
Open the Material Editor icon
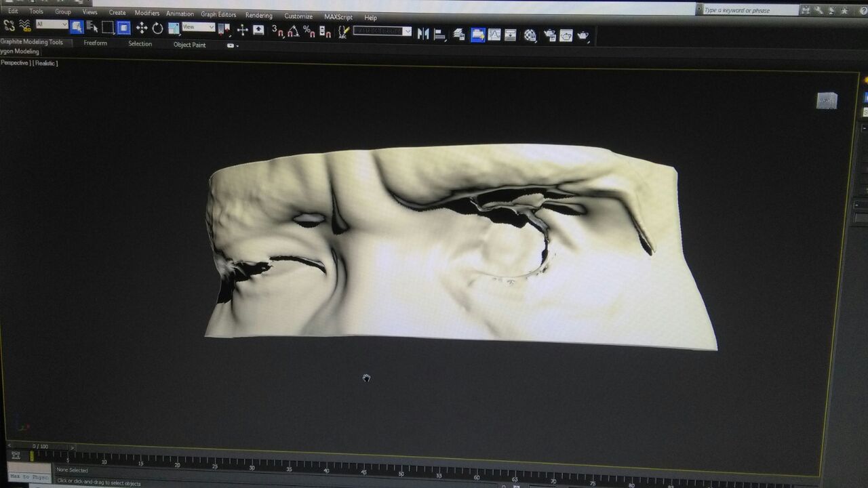pos(530,35)
